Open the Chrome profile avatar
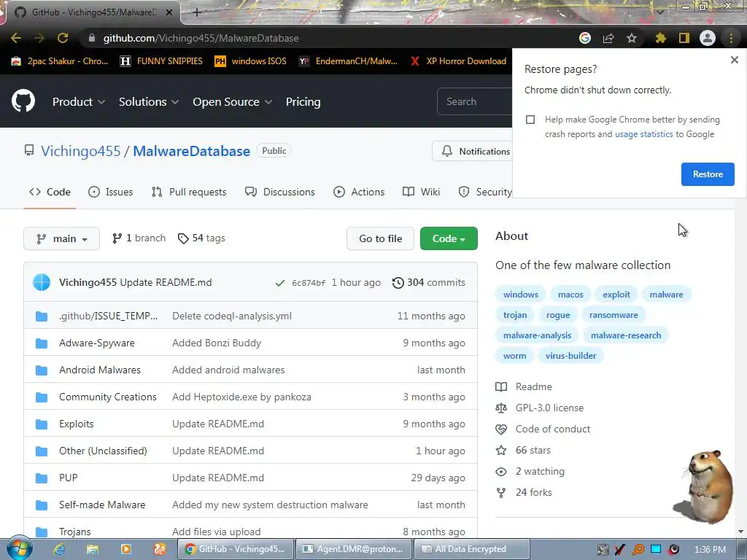This screenshot has width=747, height=560. (708, 38)
